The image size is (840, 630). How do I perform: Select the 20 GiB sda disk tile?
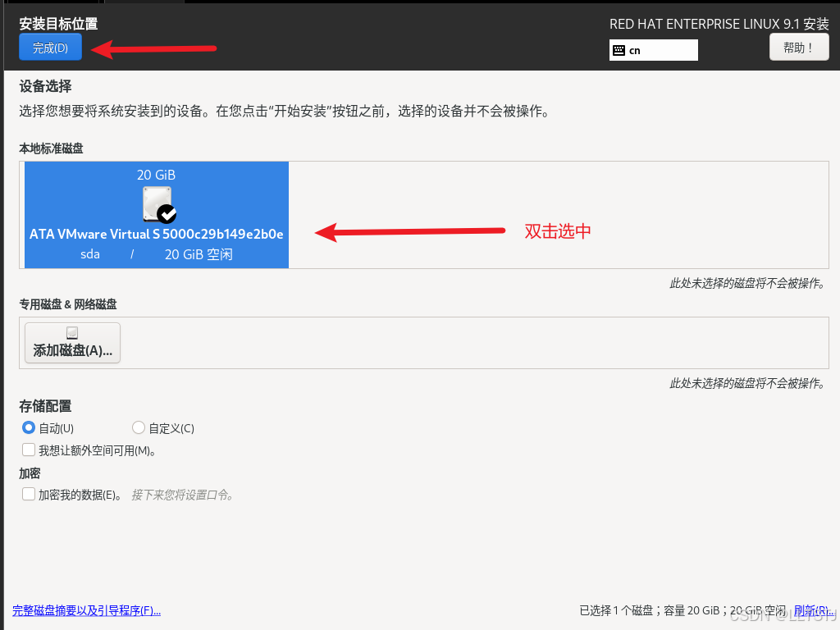[x=157, y=215]
